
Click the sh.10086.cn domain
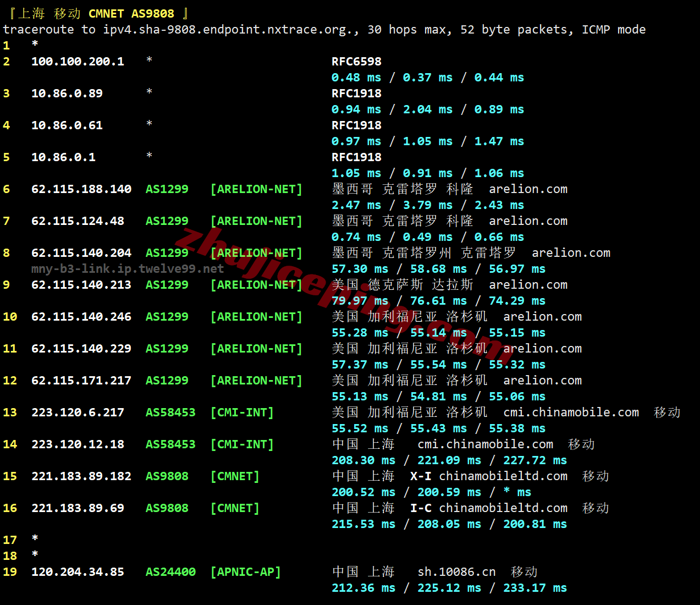pyautogui.click(x=456, y=572)
